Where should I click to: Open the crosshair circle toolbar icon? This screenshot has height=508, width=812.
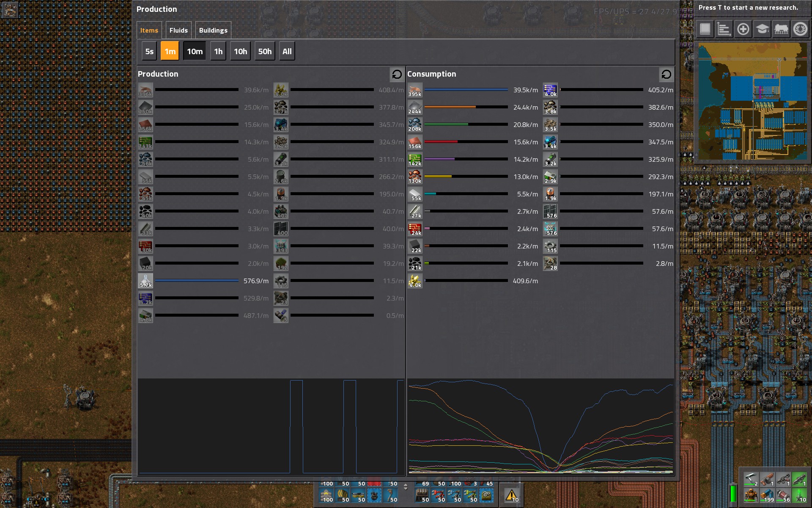click(743, 29)
